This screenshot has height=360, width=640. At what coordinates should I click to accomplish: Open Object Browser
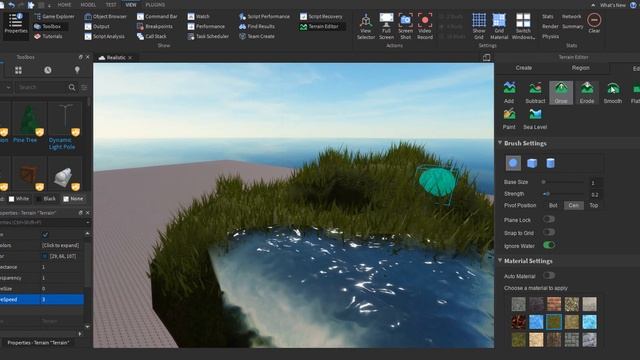[105, 17]
